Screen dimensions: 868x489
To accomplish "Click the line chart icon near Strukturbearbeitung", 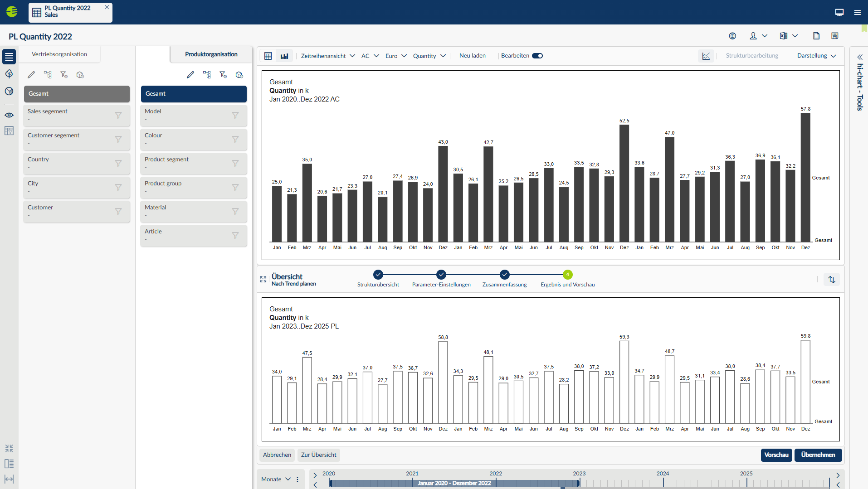I will click(706, 56).
